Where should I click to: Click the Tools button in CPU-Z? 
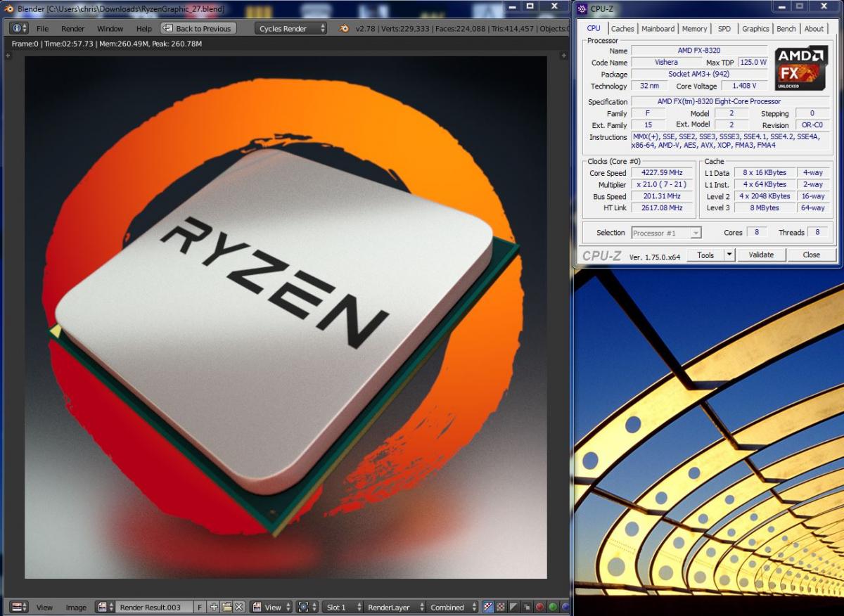[705, 255]
